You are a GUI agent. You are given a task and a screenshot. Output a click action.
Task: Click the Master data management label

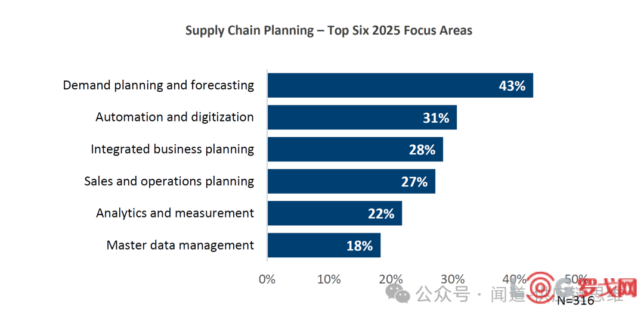180,246
